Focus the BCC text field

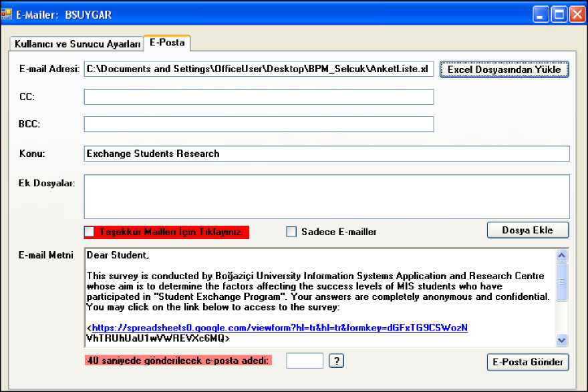point(259,125)
